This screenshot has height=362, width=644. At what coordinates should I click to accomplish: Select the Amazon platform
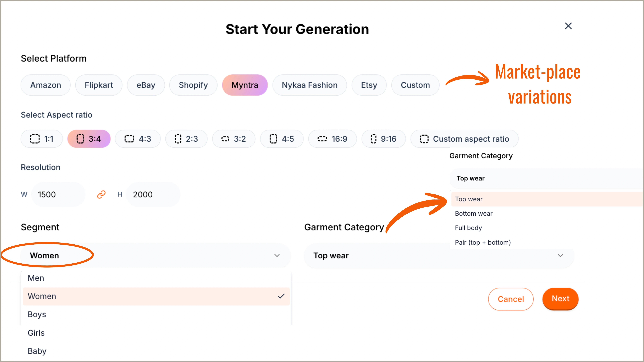(46, 85)
